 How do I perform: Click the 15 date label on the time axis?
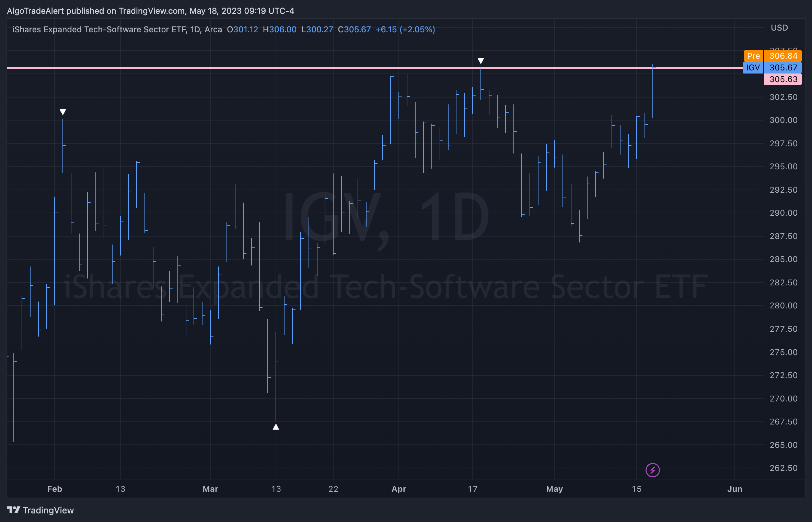point(637,489)
